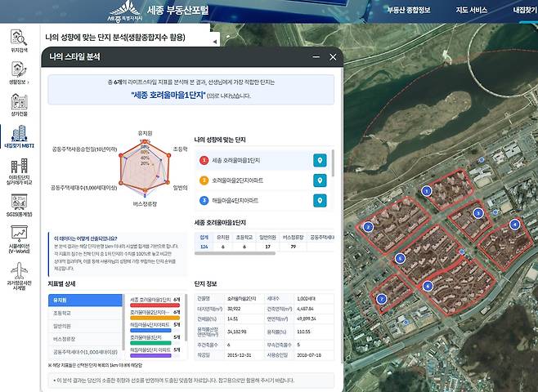Select the 버스정류장 indicator row
This screenshot has width=538, height=392.
pyautogui.click(x=85, y=339)
